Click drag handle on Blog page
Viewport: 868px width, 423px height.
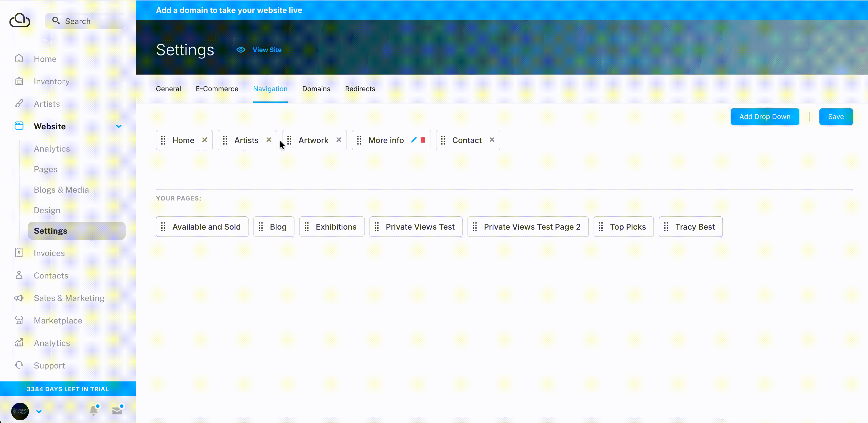click(x=260, y=227)
